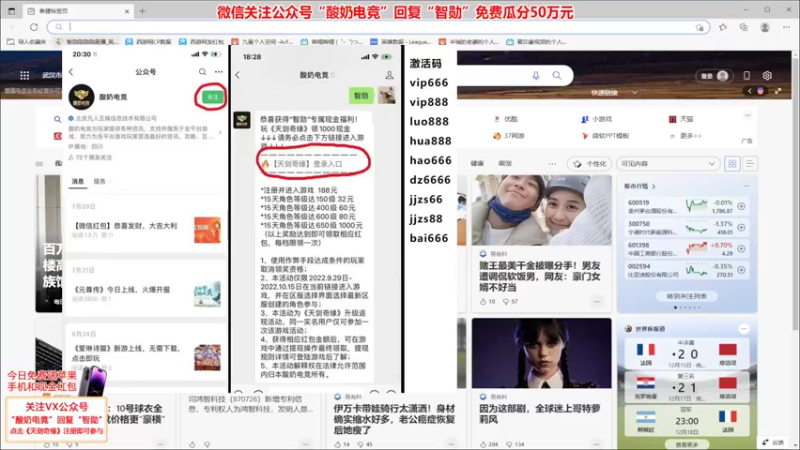Focus the browser address bar
Image resolution: width=800 pixels, height=450 pixels.
tap(379, 27)
